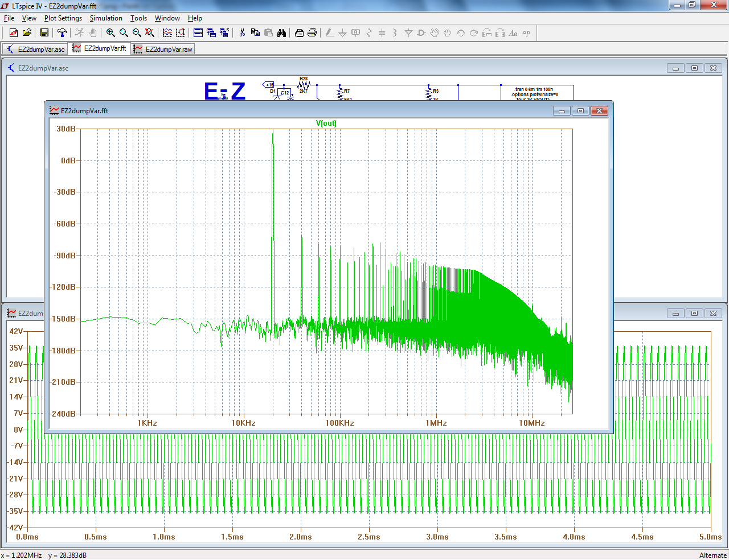Click the Place Inductor icon

395,33
